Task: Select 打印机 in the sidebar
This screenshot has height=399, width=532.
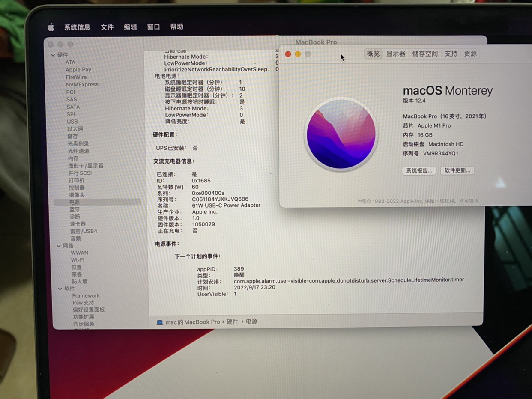Action: (x=77, y=180)
